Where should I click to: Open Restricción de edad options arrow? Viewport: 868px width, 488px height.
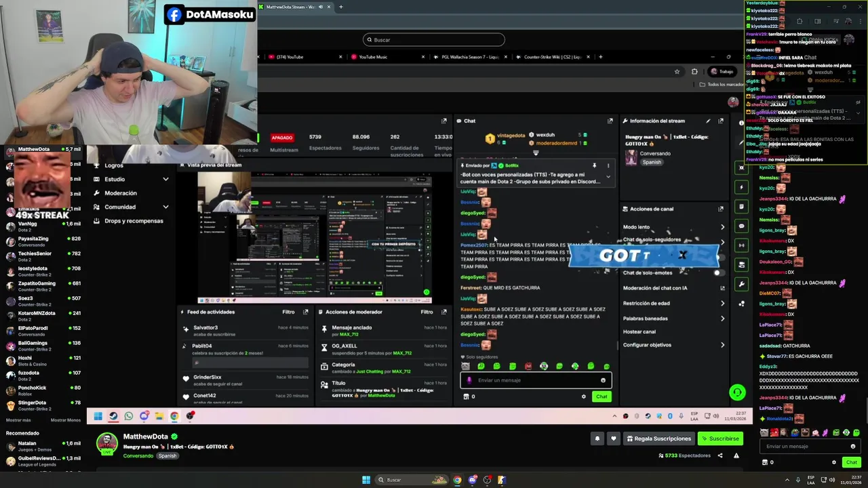[x=722, y=304]
